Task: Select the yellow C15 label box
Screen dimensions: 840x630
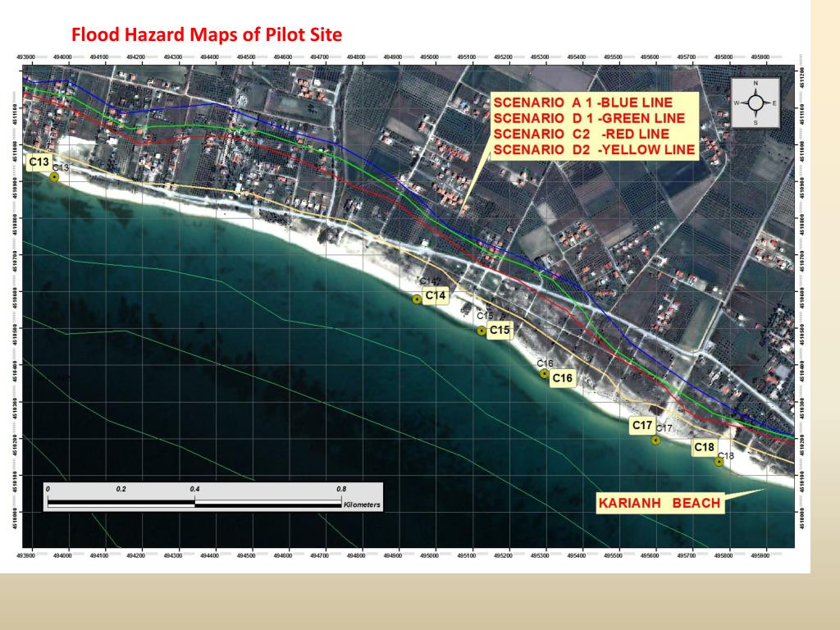Action: coord(500,331)
